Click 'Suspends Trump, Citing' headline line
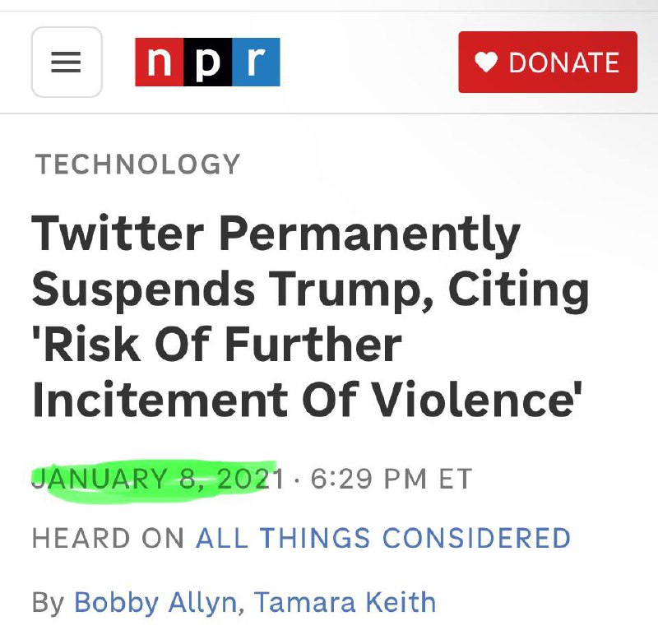This screenshot has width=658, height=644. tap(311, 290)
